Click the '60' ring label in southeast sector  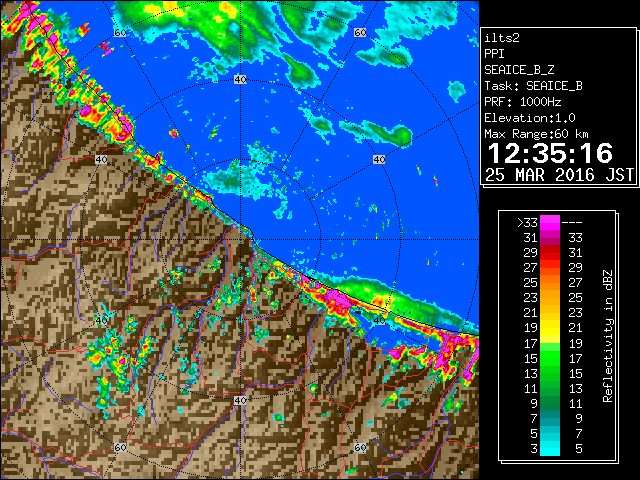[x=360, y=448]
